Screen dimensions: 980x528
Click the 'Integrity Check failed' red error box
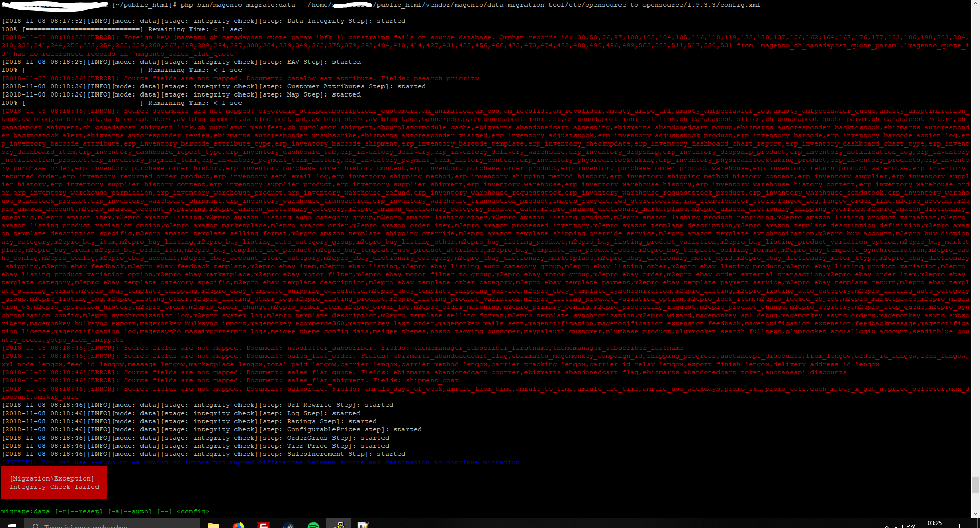click(54, 483)
